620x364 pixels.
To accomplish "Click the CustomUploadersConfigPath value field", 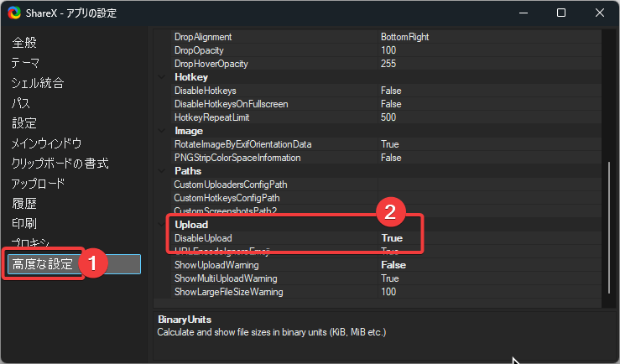I will click(487, 185).
